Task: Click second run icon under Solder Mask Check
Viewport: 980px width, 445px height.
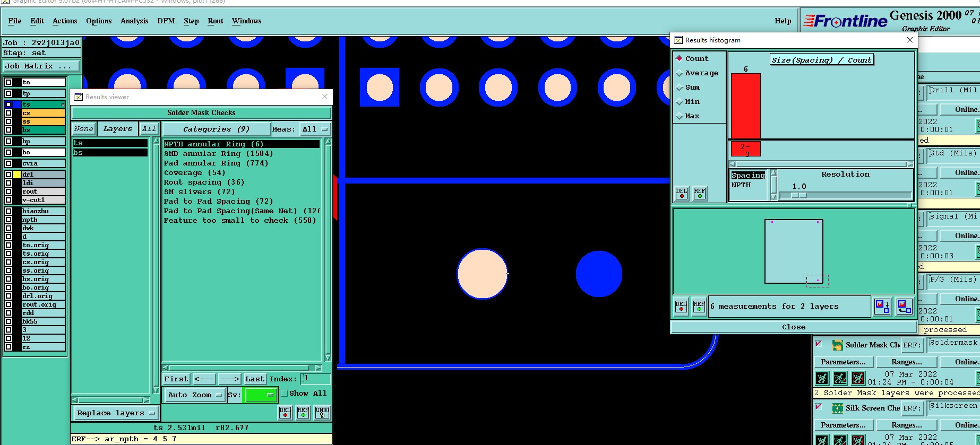Action: pyautogui.click(x=840, y=378)
